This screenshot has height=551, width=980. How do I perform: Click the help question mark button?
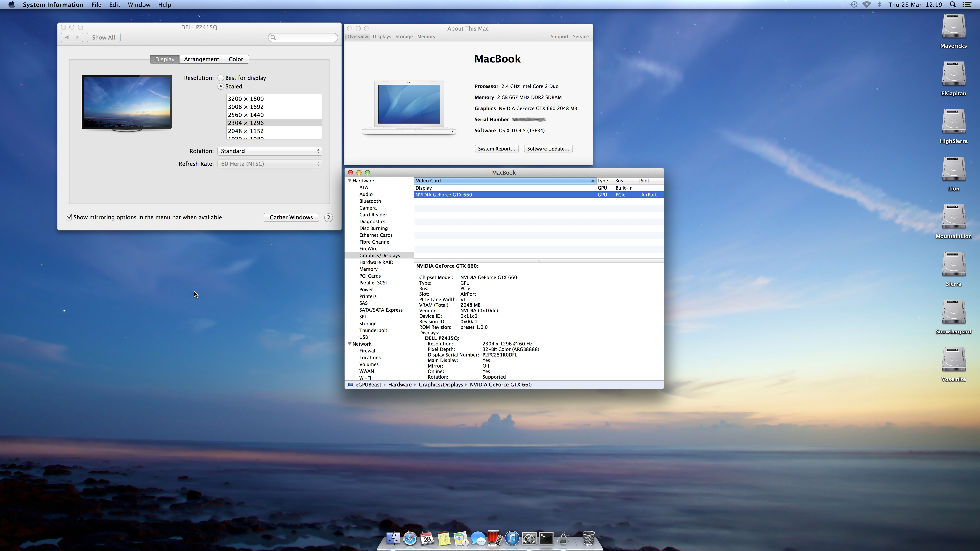tap(328, 217)
